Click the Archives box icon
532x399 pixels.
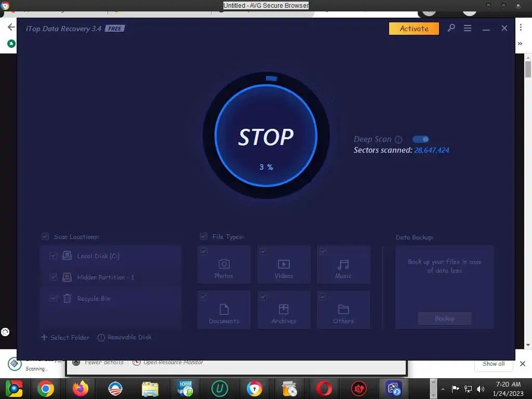coord(284,309)
